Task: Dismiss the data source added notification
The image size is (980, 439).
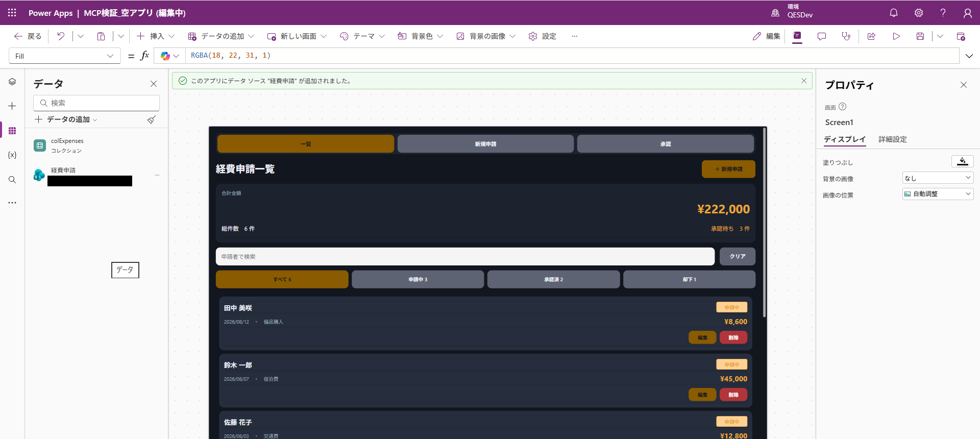Action: pos(804,81)
